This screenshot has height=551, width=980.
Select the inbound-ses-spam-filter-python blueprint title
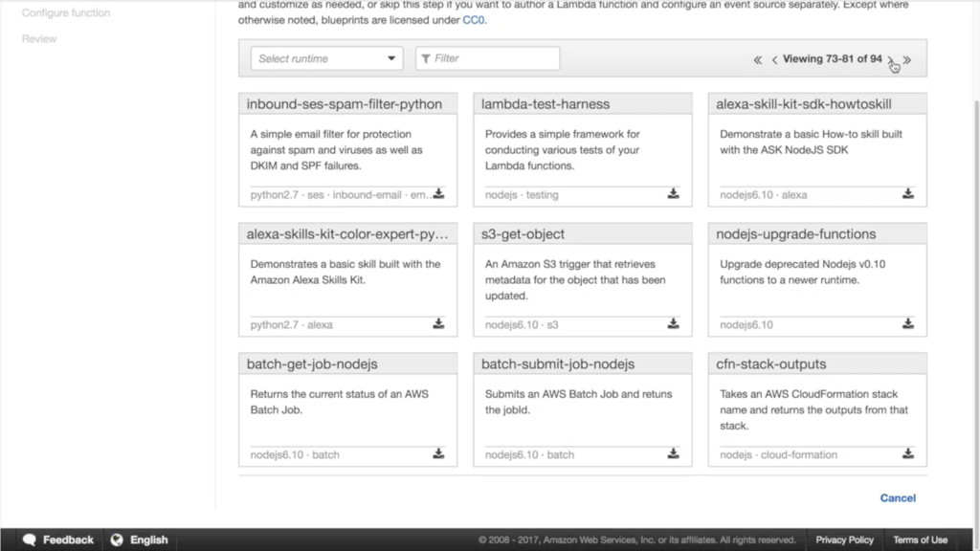344,104
